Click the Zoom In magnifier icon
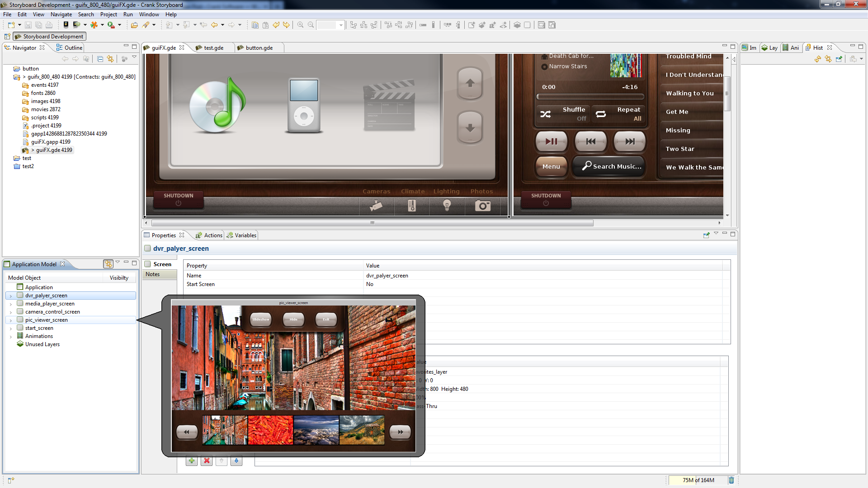868x488 pixels. click(x=300, y=25)
